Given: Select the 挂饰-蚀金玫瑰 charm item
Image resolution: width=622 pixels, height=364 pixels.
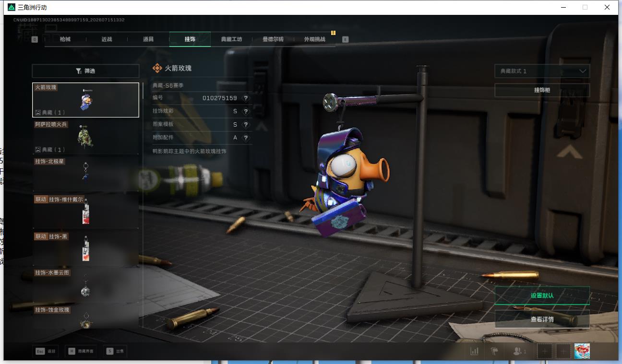Looking at the screenshot, I should [x=85, y=317].
